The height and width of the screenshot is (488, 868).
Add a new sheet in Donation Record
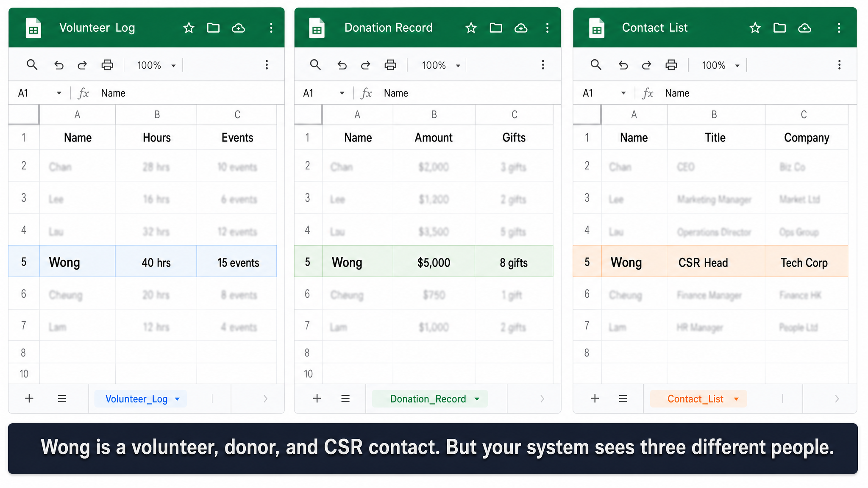317,398
